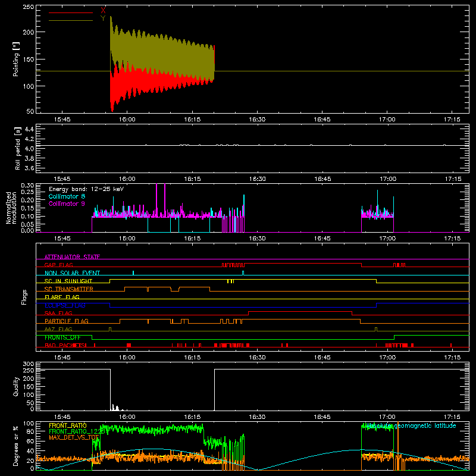Viewport: 476px width, 476px height.
Task: Click the BAD_PACKETS flag label
Action: click(x=65, y=345)
